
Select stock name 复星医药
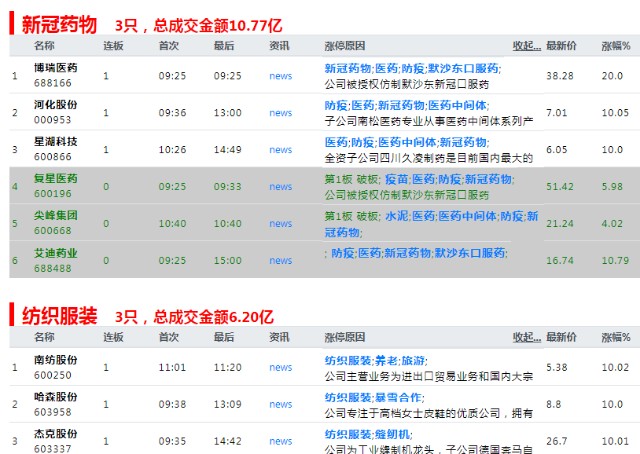coord(56,178)
